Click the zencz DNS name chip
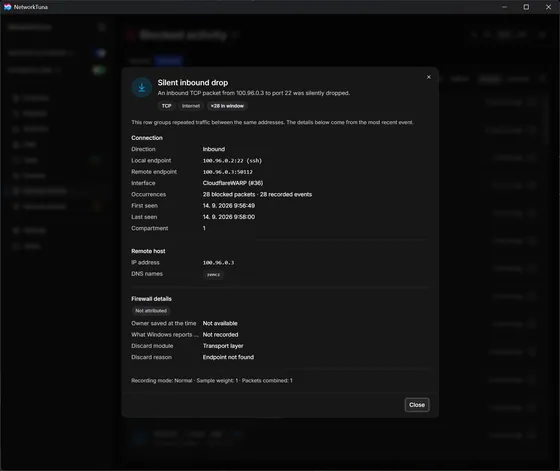The width and height of the screenshot is (560, 471). click(213, 275)
